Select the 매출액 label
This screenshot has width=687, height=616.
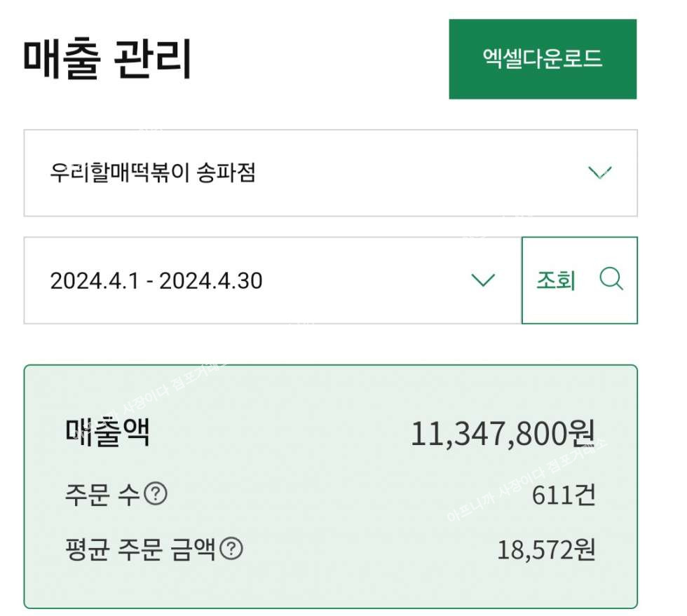(107, 434)
